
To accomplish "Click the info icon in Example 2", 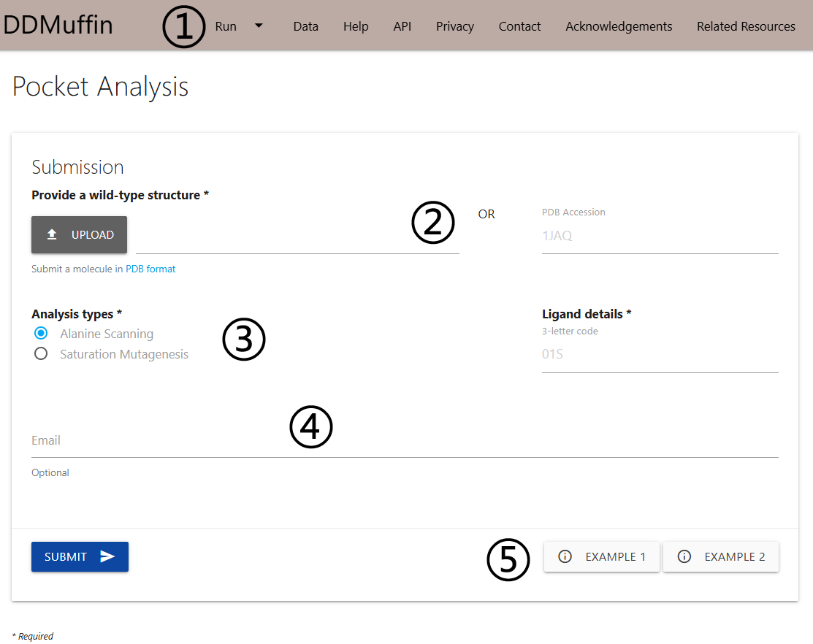I will tap(684, 556).
